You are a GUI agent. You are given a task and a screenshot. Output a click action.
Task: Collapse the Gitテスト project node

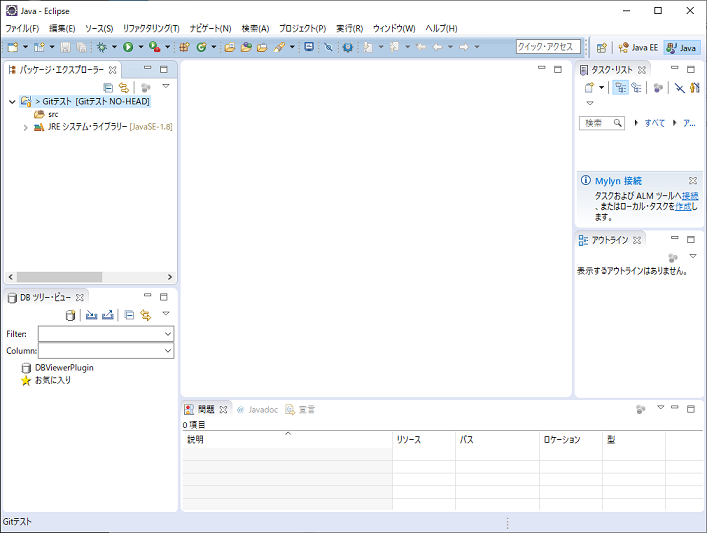click(12, 101)
